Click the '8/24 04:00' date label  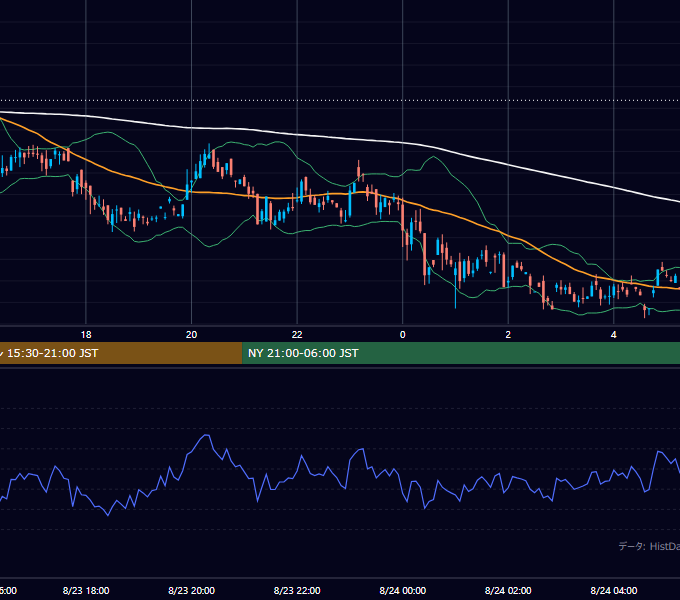tap(614, 590)
